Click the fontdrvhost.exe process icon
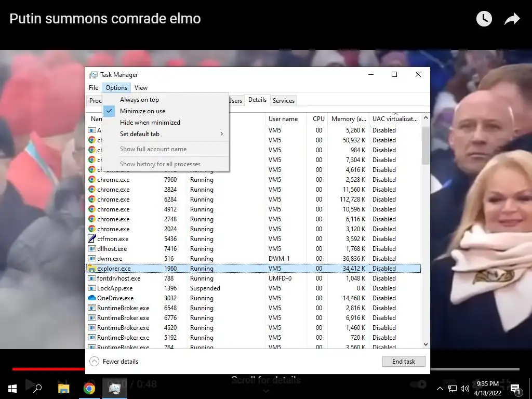The width and height of the screenshot is (532, 399). coord(91,278)
